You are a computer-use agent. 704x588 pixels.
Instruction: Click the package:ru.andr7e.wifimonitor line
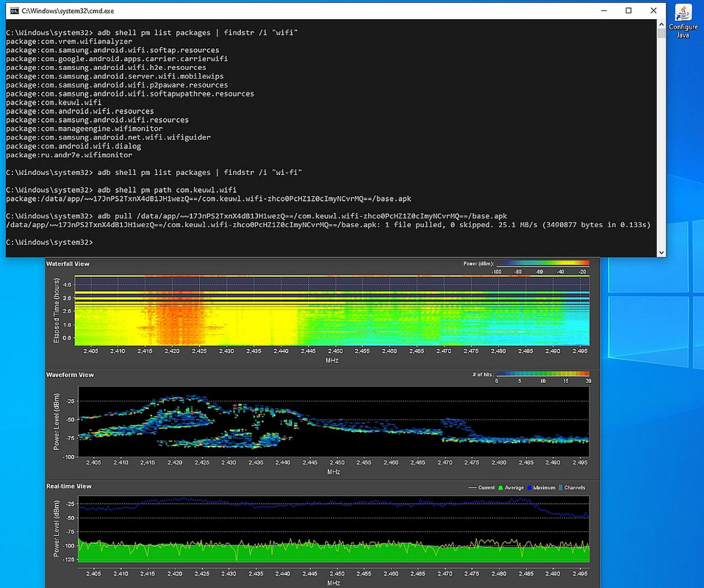pyautogui.click(x=69, y=155)
